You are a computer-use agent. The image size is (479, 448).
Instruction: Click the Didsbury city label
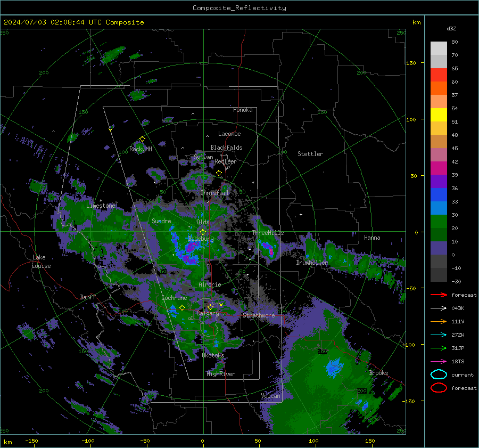point(201,239)
